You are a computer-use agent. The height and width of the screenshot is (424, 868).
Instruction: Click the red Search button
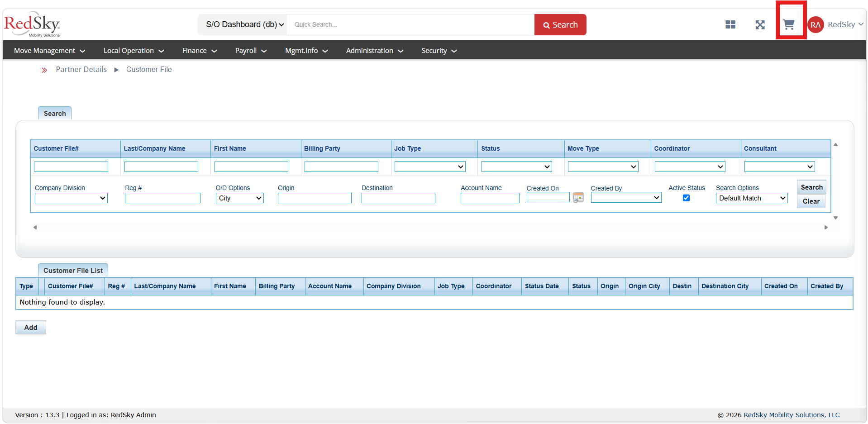pyautogui.click(x=560, y=24)
